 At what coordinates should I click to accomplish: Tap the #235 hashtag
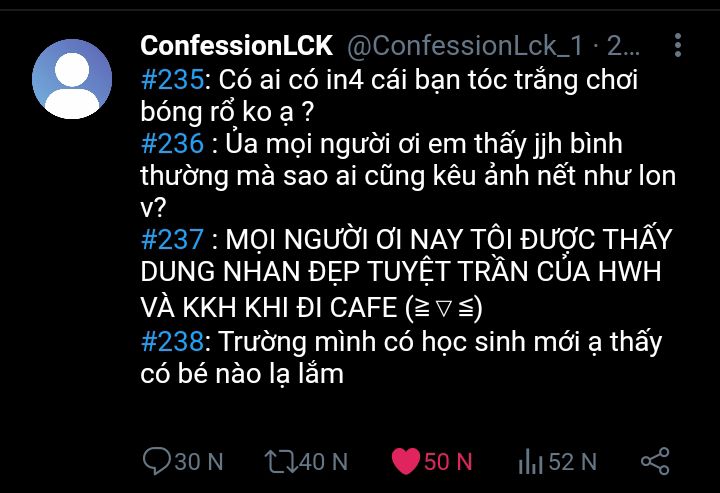tap(172, 79)
